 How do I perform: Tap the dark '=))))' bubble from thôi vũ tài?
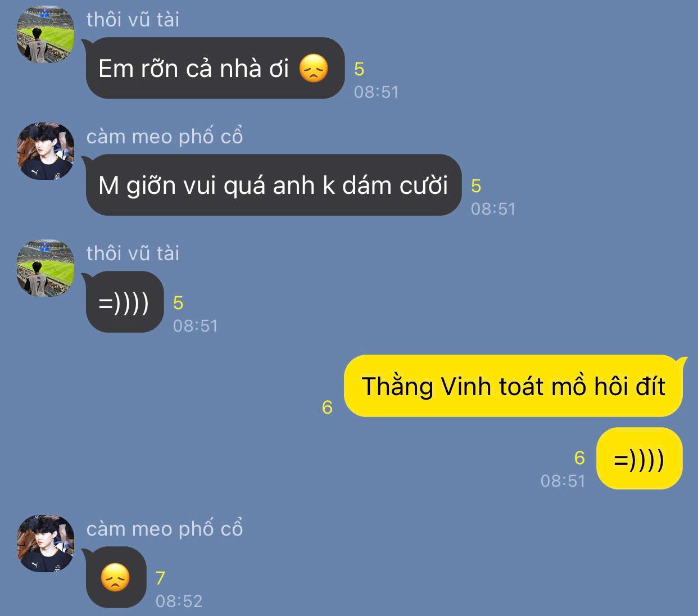(124, 302)
